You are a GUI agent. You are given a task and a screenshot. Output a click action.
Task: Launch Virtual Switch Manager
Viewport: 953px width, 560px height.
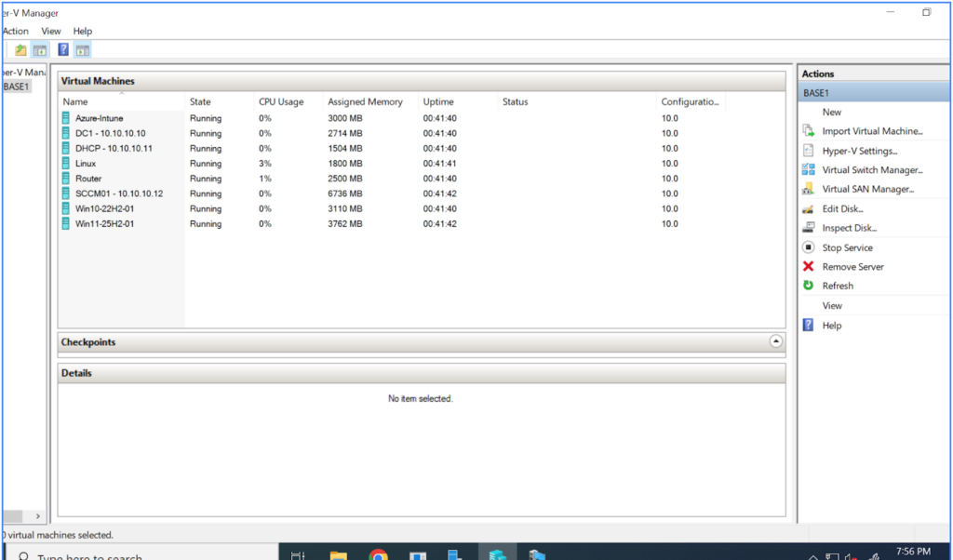click(x=872, y=170)
